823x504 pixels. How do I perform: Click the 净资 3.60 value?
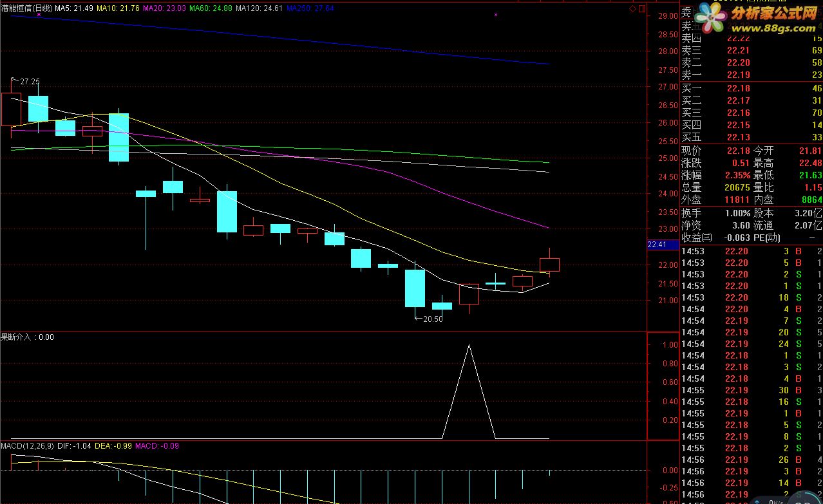(x=741, y=225)
